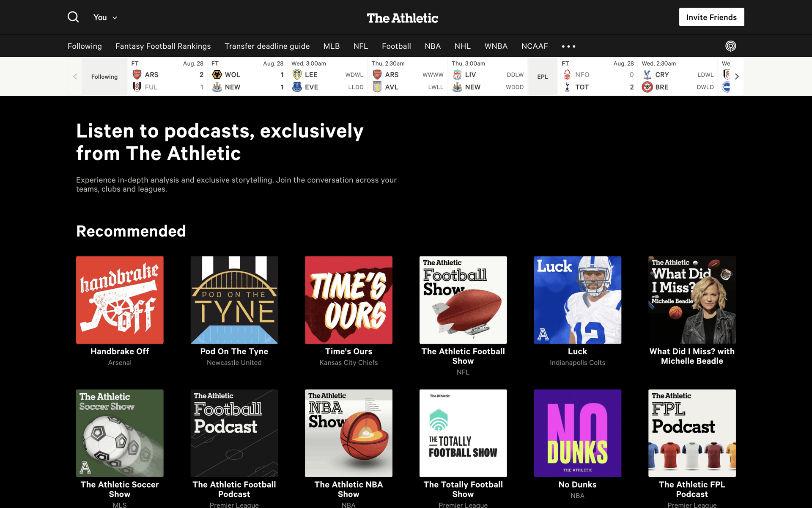
Task: Click the Luck title text
Action: pyautogui.click(x=578, y=351)
